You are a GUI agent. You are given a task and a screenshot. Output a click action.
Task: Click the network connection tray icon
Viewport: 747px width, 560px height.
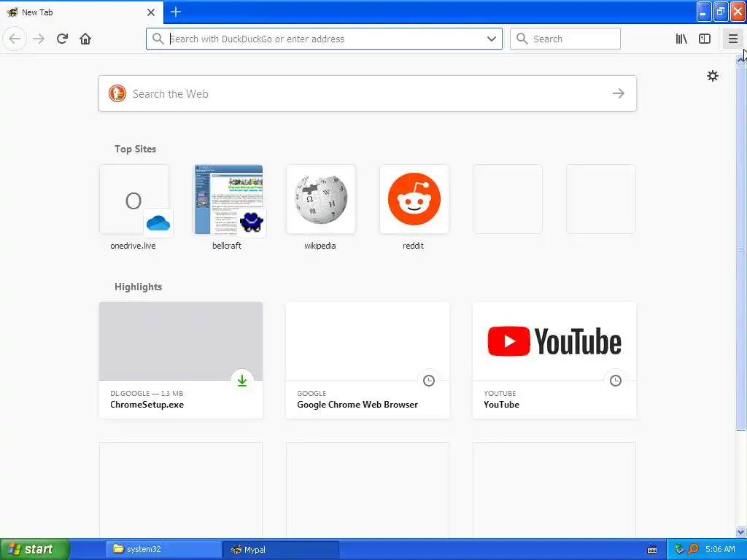pyautogui.click(x=679, y=549)
